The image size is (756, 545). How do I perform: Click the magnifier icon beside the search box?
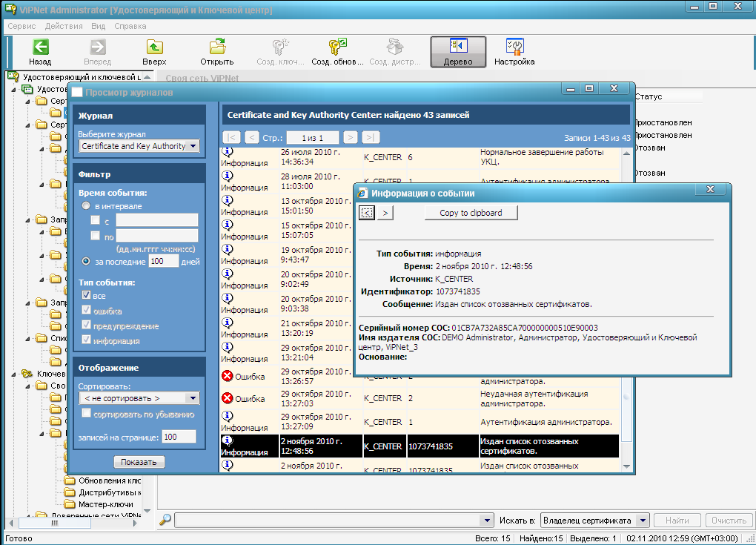[x=165, y=520]
